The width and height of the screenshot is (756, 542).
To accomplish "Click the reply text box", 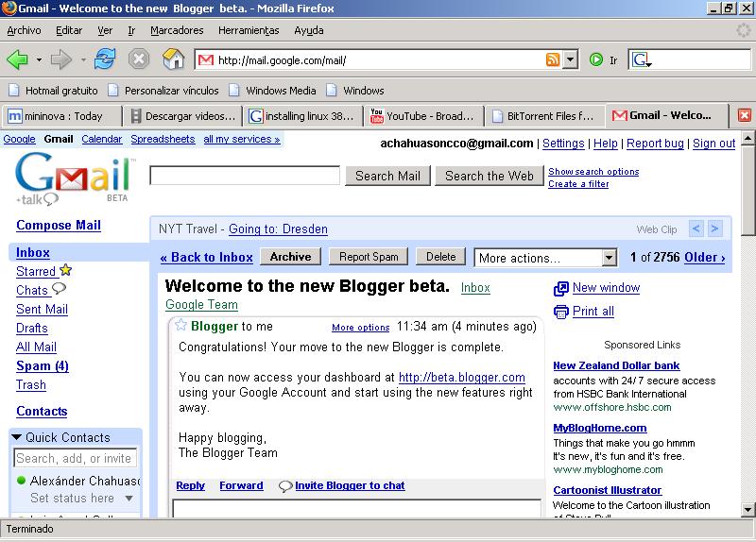I will pyautogui.click(x=357, y=509).
